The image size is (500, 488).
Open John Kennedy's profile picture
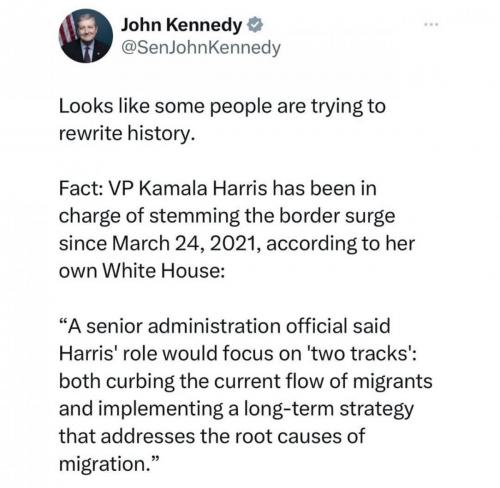pyautogui.click(x=86, y=36)
